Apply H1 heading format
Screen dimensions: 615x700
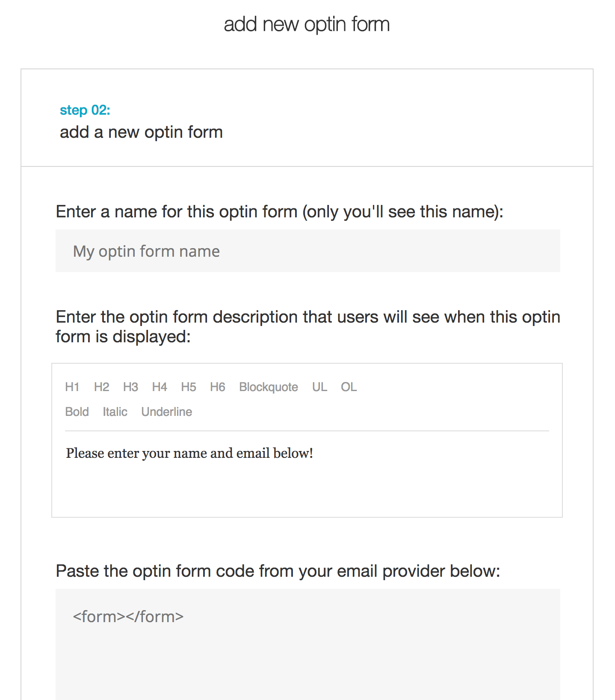tap(72, 387)
